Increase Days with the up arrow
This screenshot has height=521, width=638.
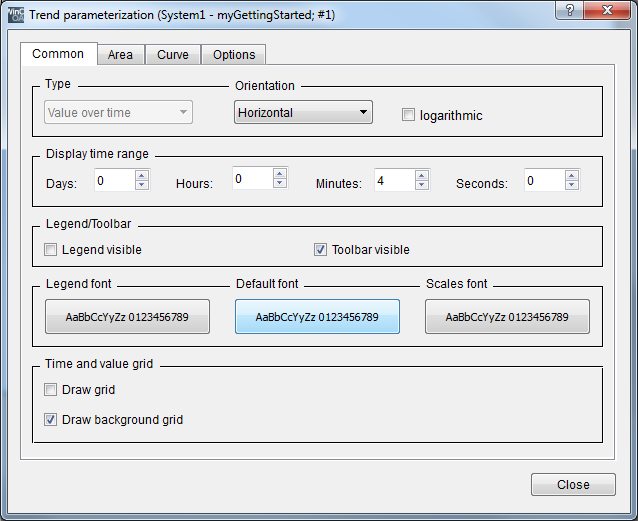(x=142, y=175)
